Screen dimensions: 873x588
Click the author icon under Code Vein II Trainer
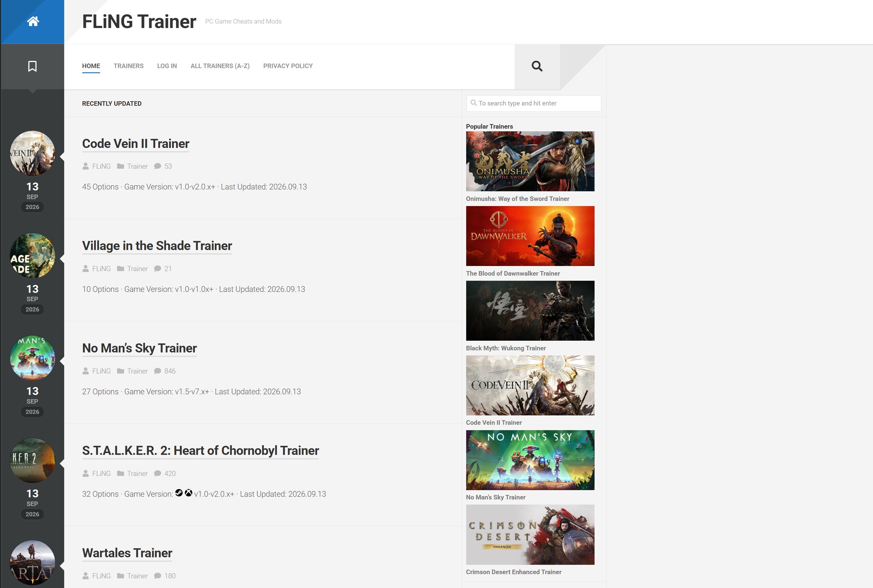point(86,166)
